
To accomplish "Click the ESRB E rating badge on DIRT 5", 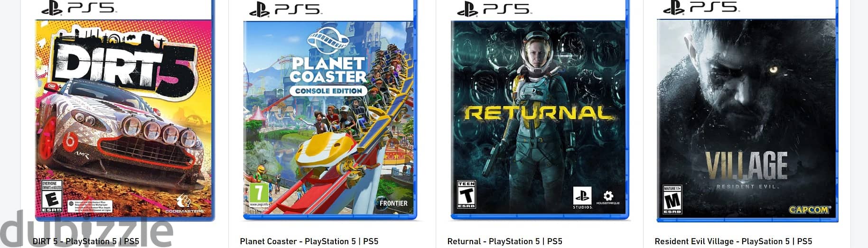I will point(52,196).
